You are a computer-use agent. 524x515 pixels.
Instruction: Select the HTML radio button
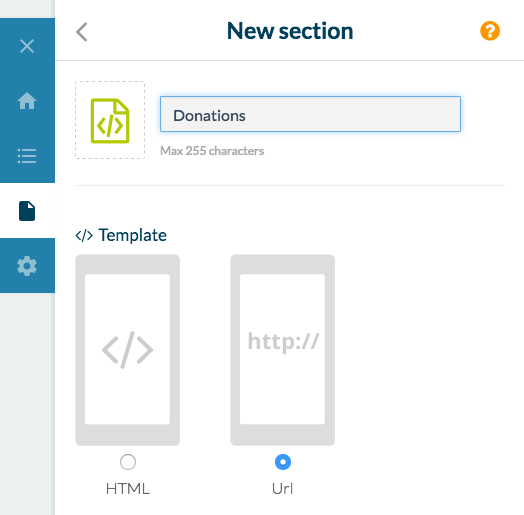(128, 462)
